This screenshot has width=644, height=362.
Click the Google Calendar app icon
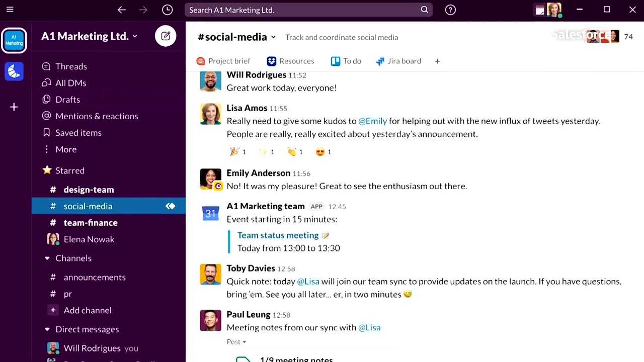(x=210, y=213)
